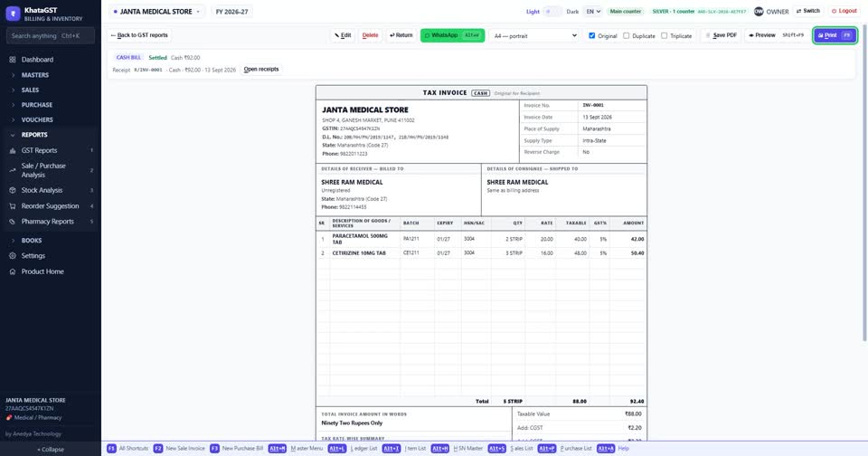Screen dimensions: 868x456
Task: Click the Print button
Action: (835, 35)
